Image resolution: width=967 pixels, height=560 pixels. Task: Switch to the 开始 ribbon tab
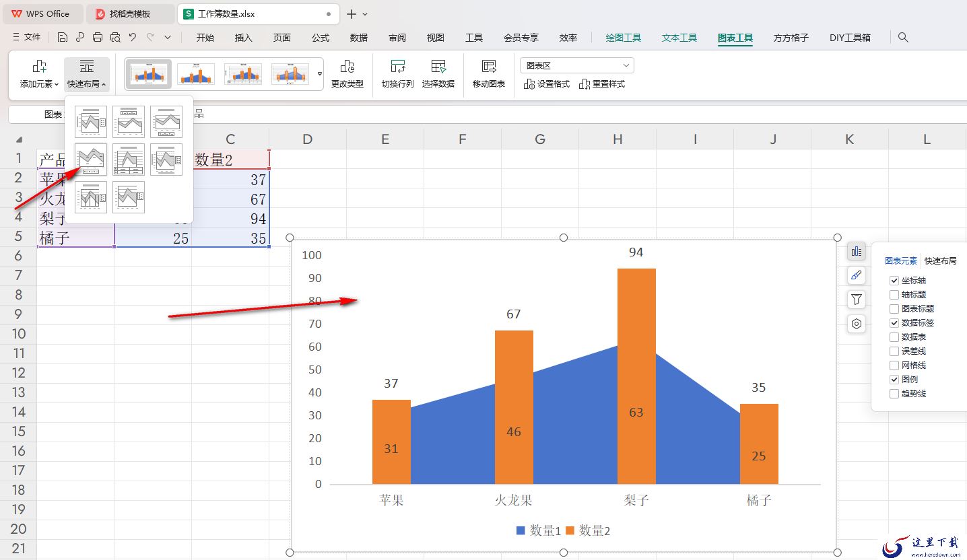[x=205, y=38]
